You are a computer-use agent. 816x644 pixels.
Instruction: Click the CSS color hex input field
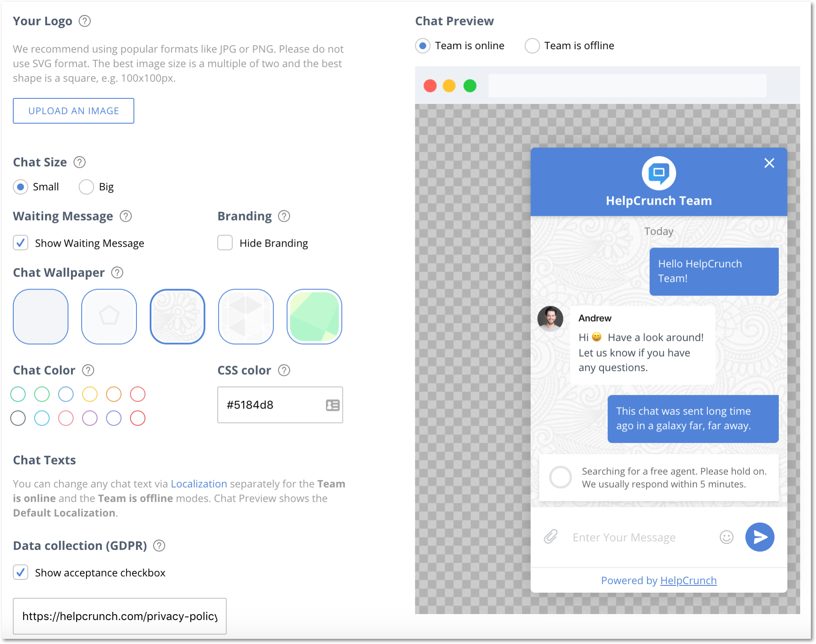pyautogui.click(x=280, y=405)
